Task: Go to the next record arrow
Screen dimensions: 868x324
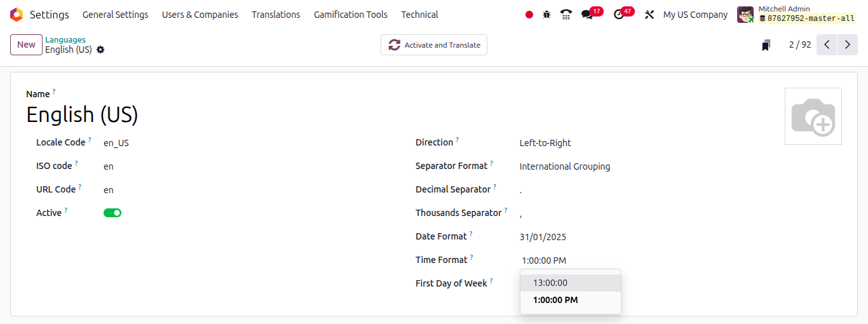Action: click(848, 45)
